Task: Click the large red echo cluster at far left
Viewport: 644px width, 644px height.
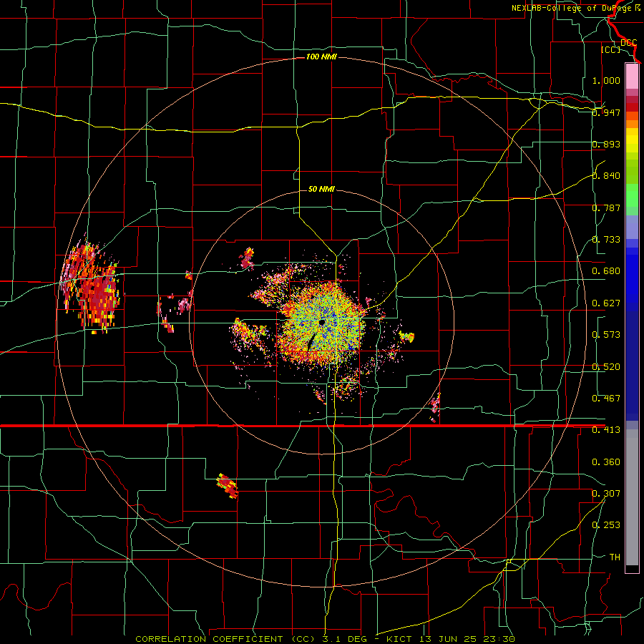Action: [x=90, y=286]
